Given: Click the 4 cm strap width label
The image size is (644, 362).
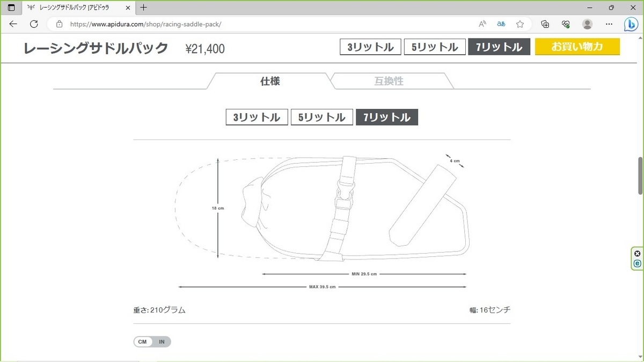Looking at the screenshot, I should coord(455,160).
